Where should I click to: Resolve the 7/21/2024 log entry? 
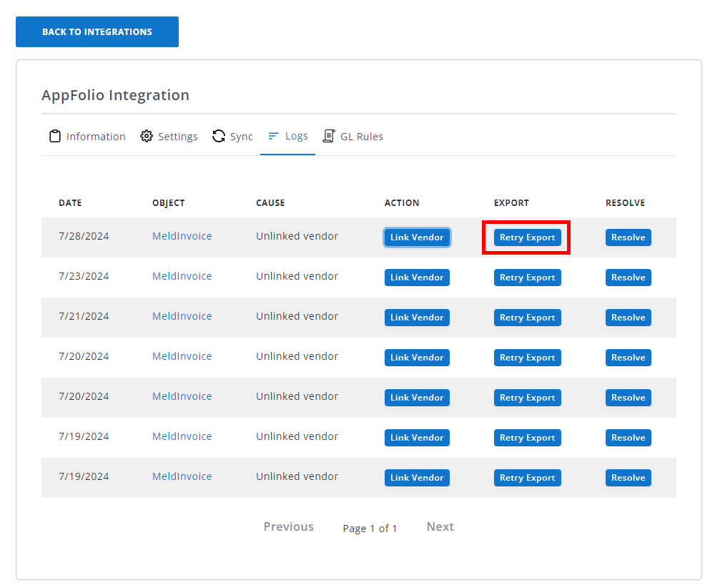tap(628, 318)
